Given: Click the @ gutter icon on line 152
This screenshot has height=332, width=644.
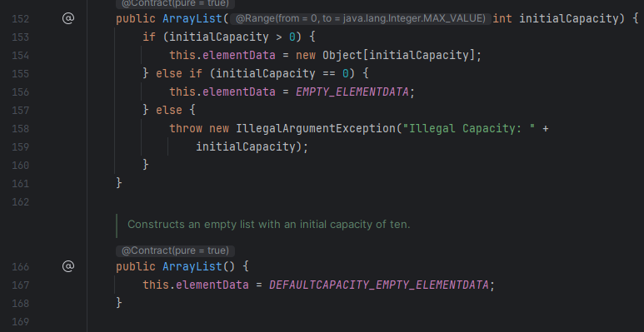Looking at the screenshot, I should tap(68, 18).
